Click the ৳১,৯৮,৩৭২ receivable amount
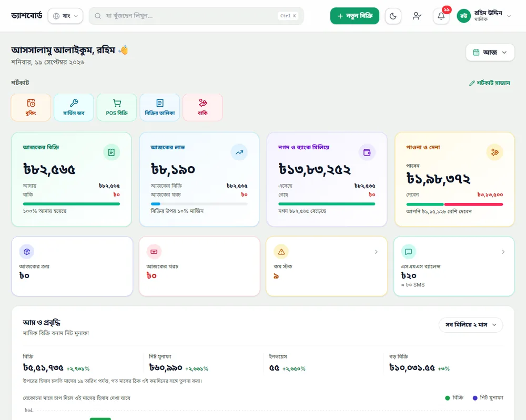 438,179
